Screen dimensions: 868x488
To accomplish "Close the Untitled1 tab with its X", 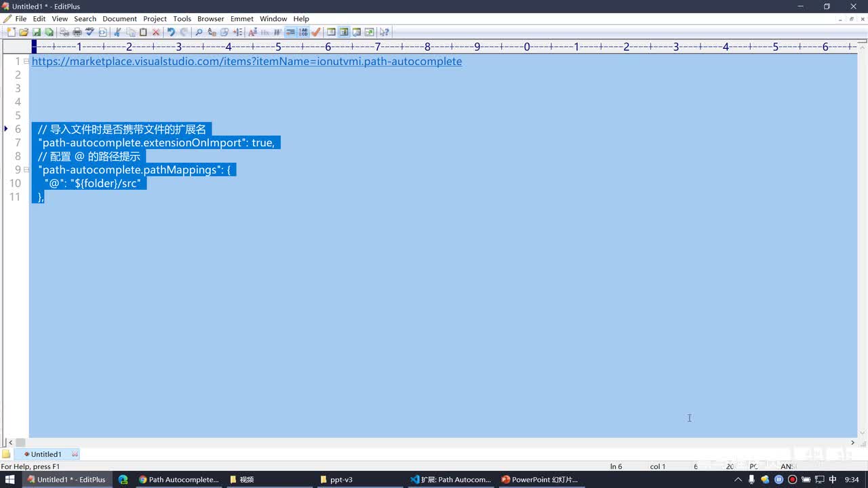I will [75, 454].
